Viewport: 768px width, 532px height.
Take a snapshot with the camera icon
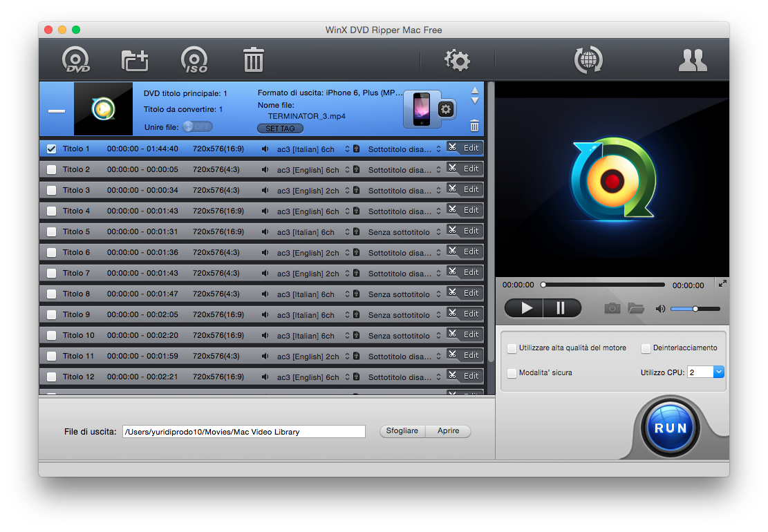click(612, 308)
